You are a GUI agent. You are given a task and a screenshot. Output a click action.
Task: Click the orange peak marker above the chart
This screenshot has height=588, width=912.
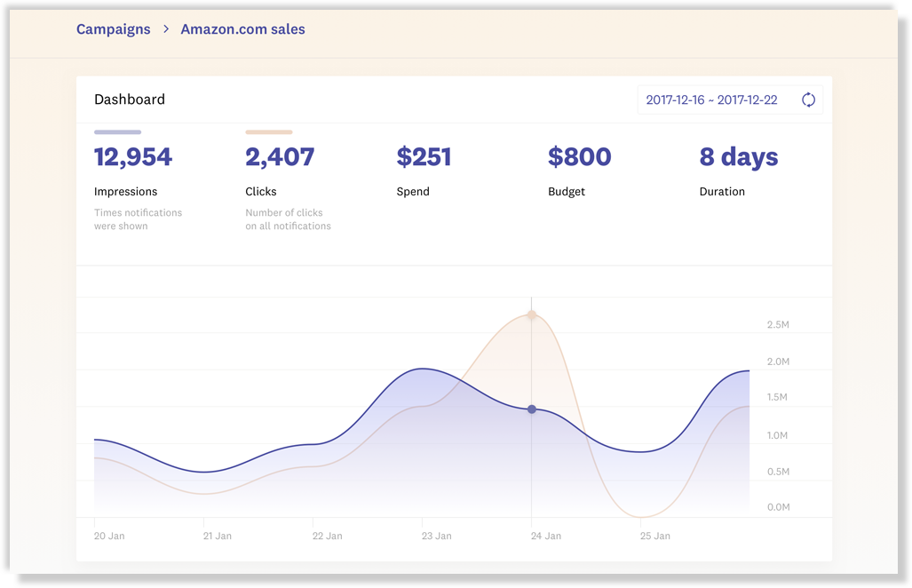532,314
